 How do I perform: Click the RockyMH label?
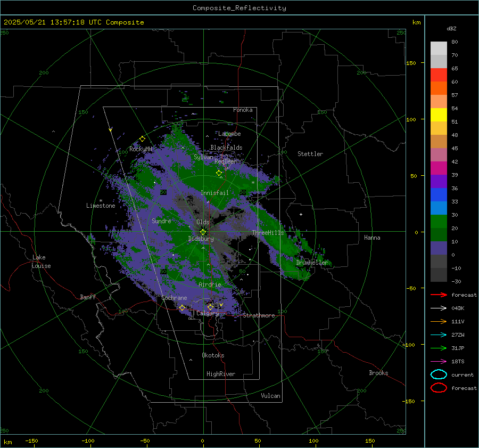click(x=141, y=149)
